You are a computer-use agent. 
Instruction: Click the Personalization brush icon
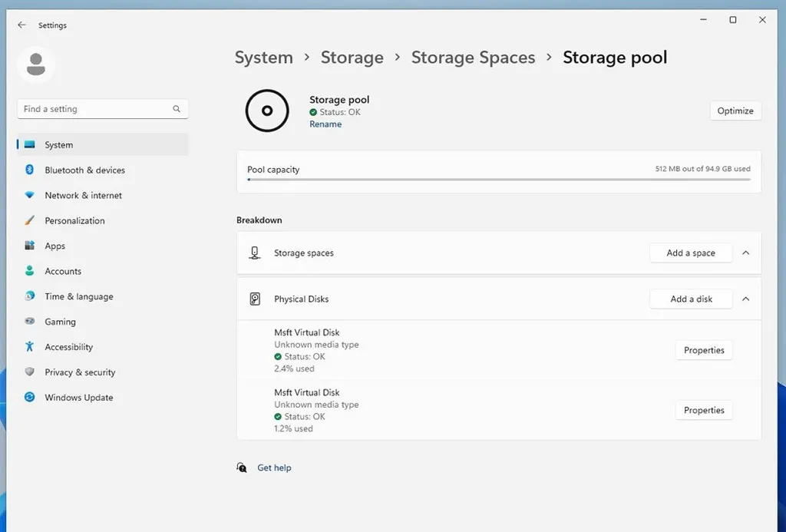(29, 221)
